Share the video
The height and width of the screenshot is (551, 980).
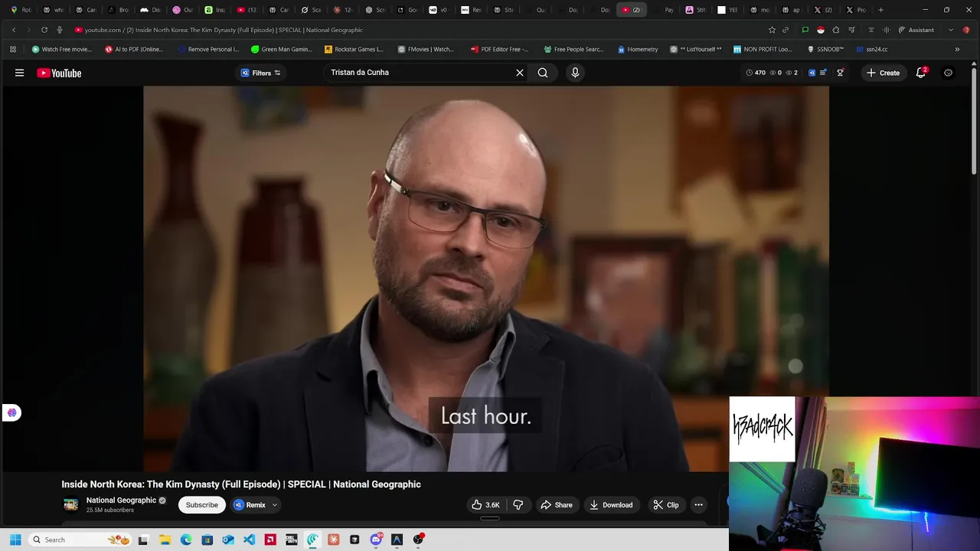557,505
